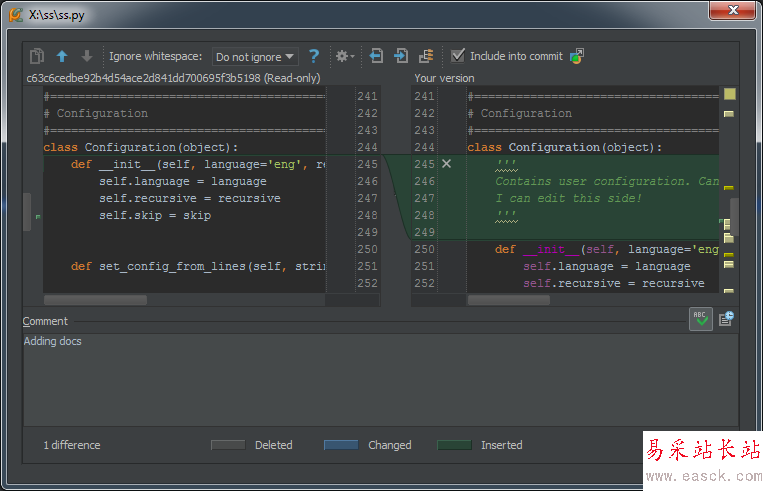Click the Inserted legend color swatch

(x=454, y=445)
